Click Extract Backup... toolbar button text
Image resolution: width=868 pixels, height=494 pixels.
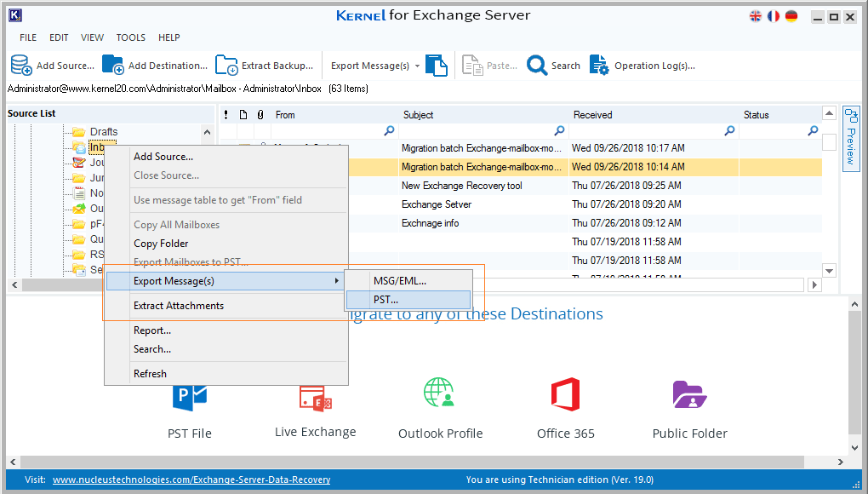[x=277, y=66]
